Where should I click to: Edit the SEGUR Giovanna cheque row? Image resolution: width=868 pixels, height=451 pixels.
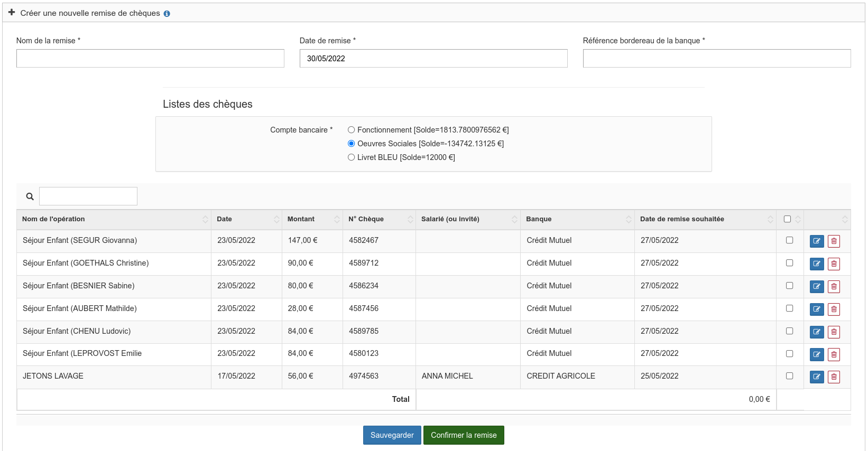[x=817, y=241]
